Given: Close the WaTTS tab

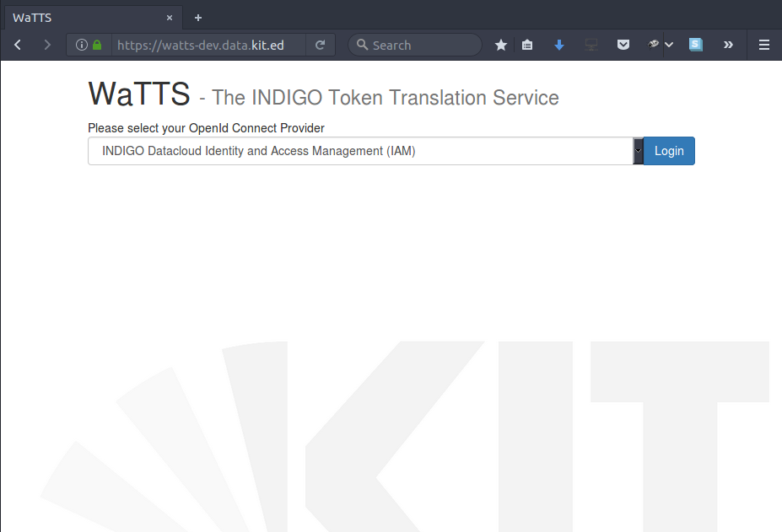Looking at the screenshot, I should (x=170, y=17).
